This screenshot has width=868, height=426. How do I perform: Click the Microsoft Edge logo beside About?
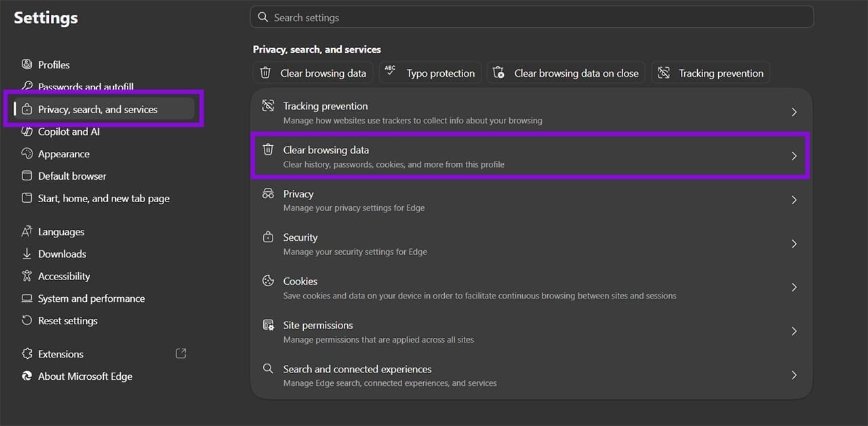[27, 376]
